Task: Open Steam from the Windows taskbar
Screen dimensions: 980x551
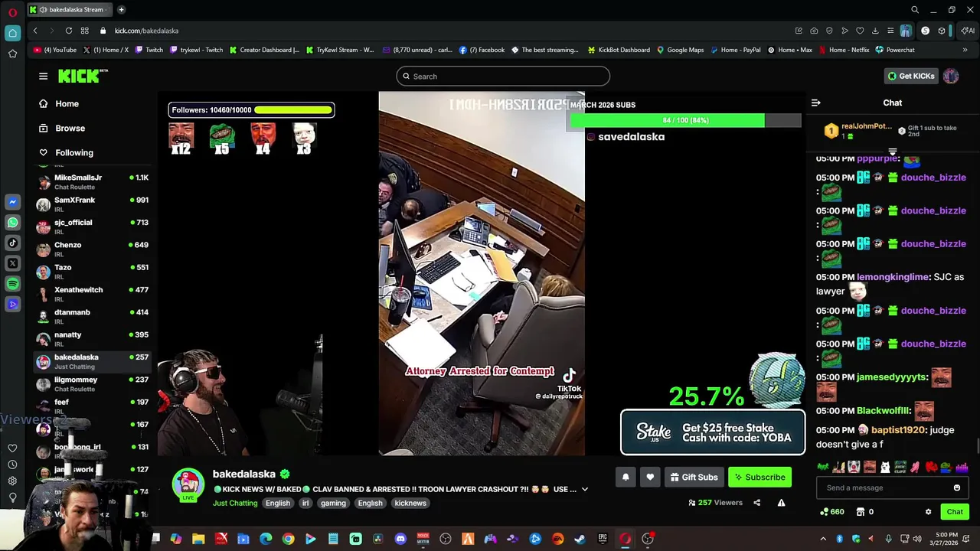Action: (x=580, y=539)
